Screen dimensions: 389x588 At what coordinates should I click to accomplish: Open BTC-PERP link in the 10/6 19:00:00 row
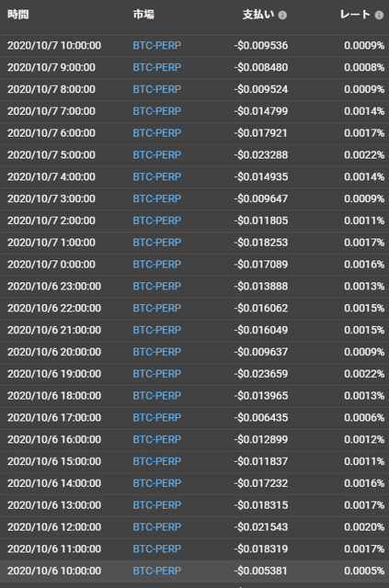157,374
